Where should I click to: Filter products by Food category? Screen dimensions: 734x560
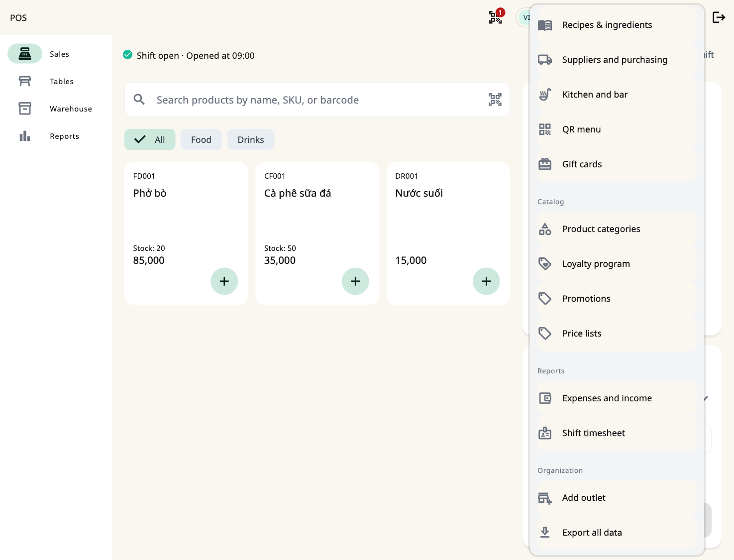(201, 139)
